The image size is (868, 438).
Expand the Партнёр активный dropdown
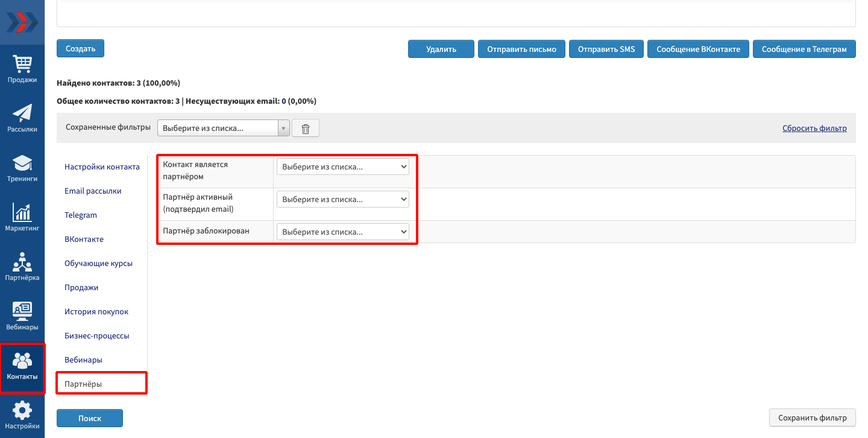pos(342,199)
